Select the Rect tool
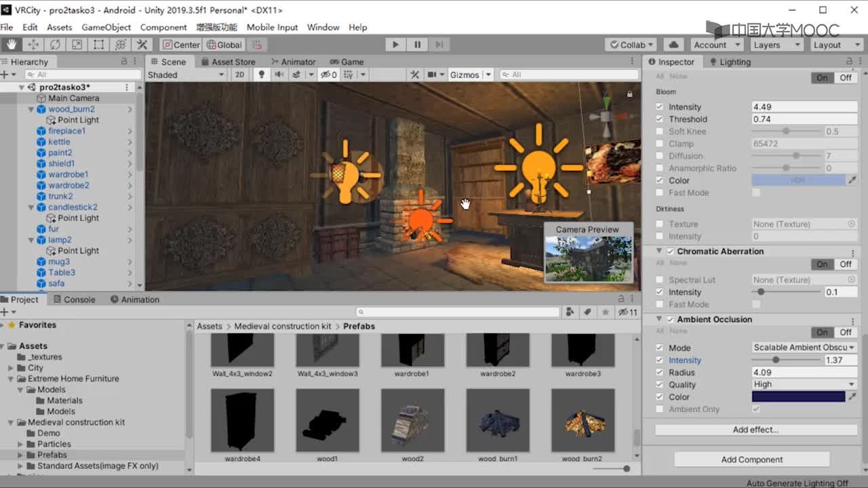 point(98,45)
